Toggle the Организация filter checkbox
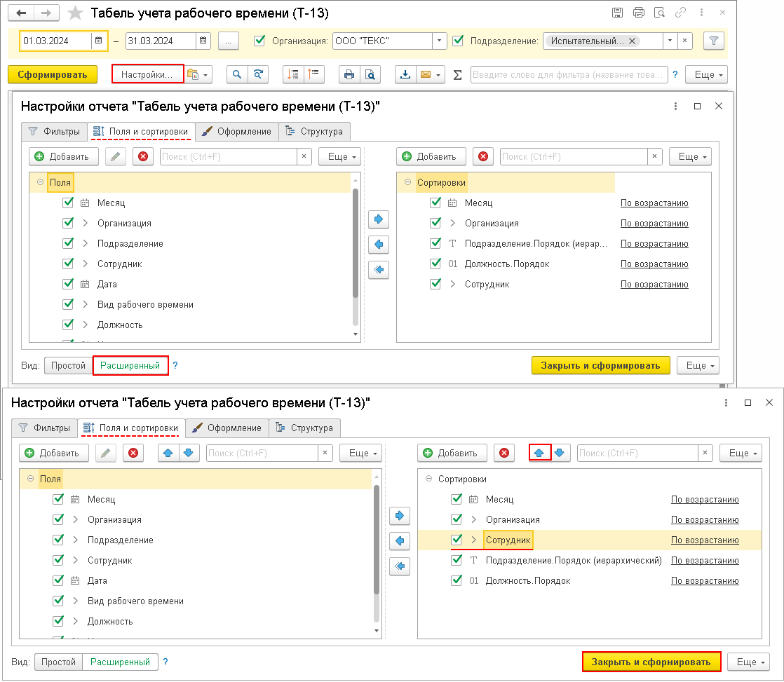 pyautogui.click(x=259, y=41)
